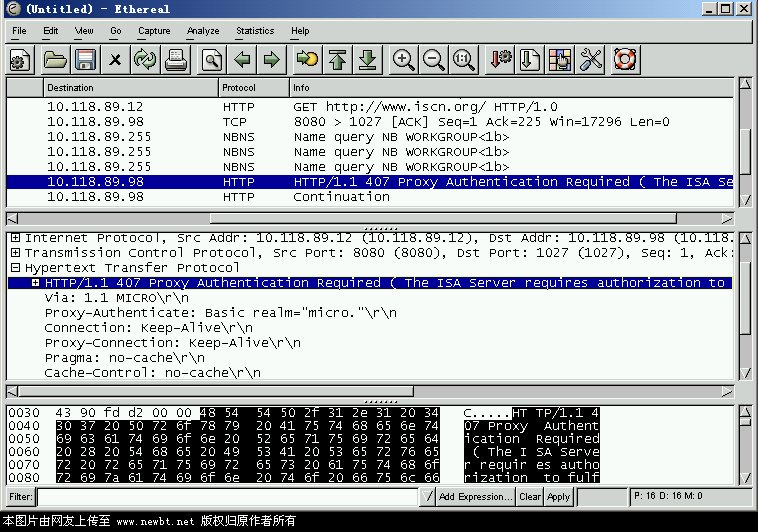758x532 pixels.
Task: Click packet list vertical scrollbar down arrow
Action: [x=745, y=199]
